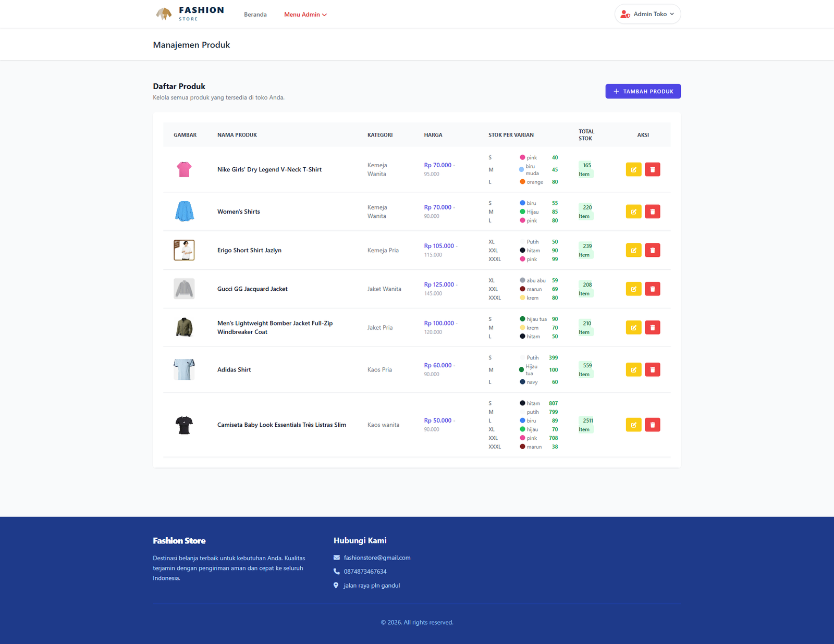Click the Stok Per Varian column header
This screenshot has width=834, height=644.
click(x=511, y=135)
